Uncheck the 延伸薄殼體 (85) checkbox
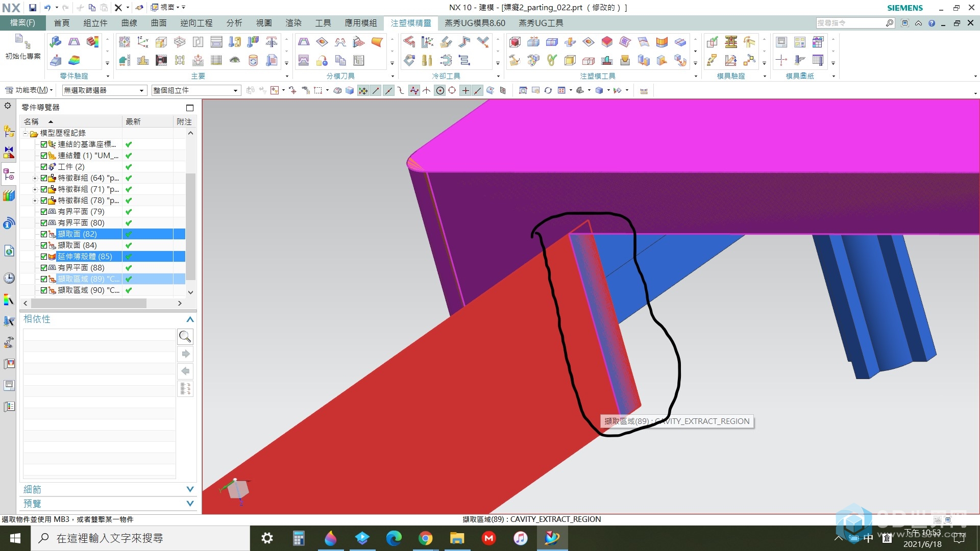The image size is (980, 551). [44, 257]
